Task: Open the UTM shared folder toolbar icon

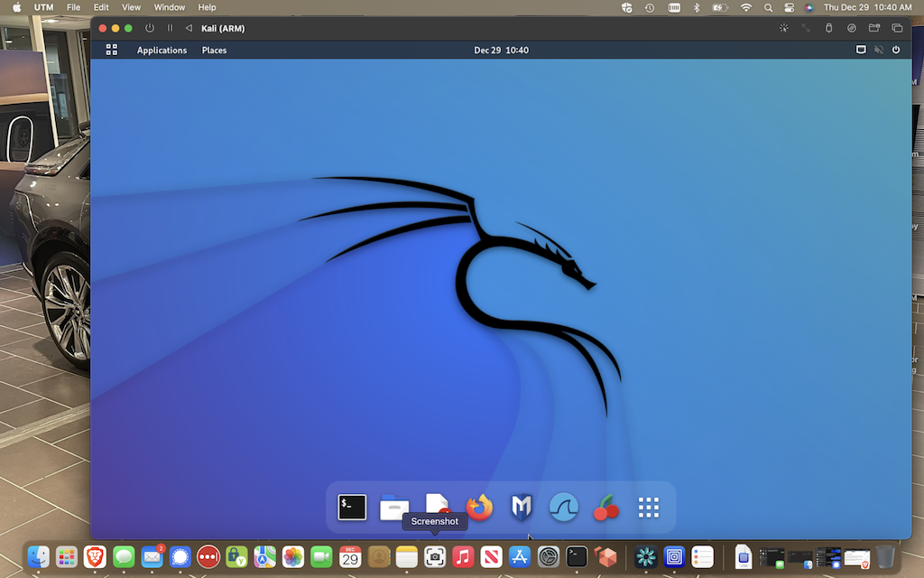Action: click(874, 28)
